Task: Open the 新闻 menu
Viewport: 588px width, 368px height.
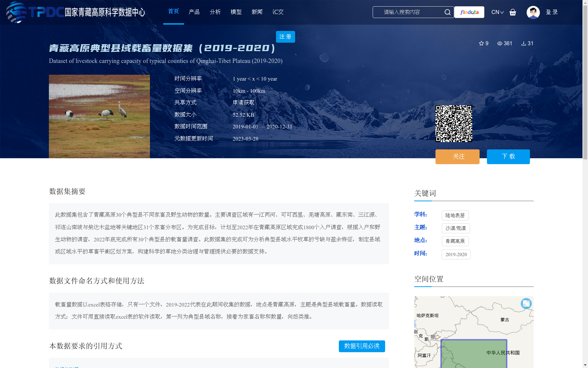Action: click(257, 12)
